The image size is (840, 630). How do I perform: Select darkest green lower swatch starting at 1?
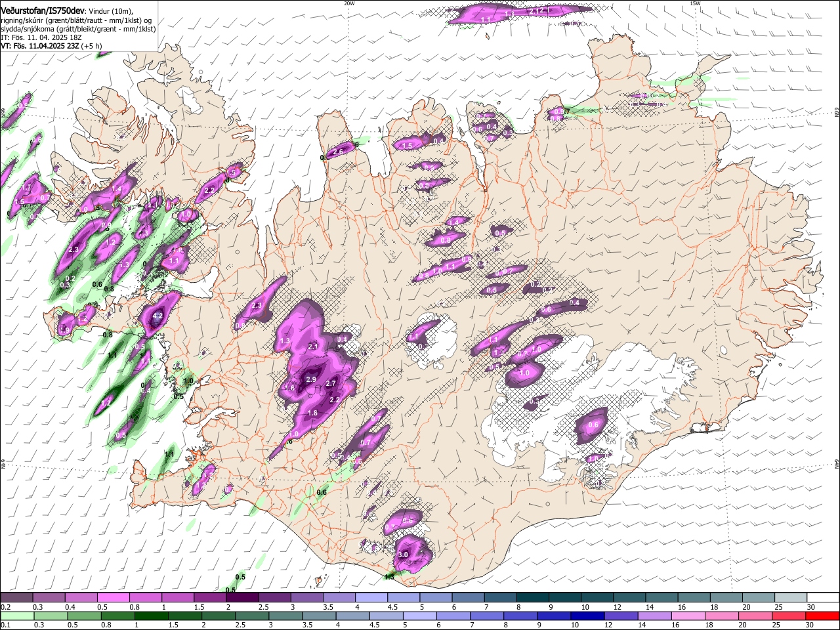pyautogui.click(x=150, y=616)
